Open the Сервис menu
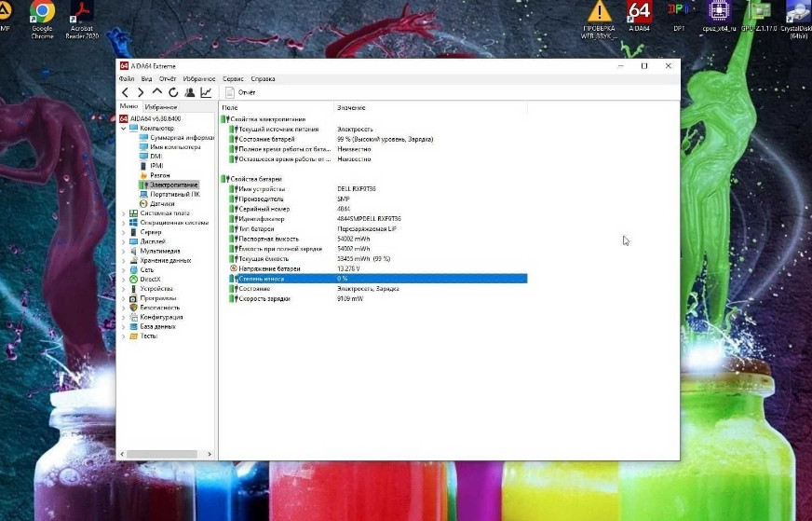The image size is (812, 521). [234, 79]
